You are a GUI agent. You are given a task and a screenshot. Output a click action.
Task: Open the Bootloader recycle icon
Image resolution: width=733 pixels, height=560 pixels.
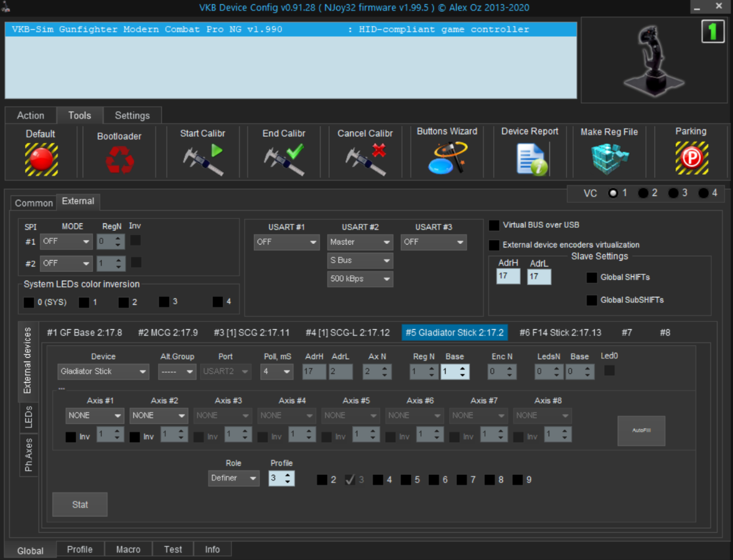click(119, 159)
